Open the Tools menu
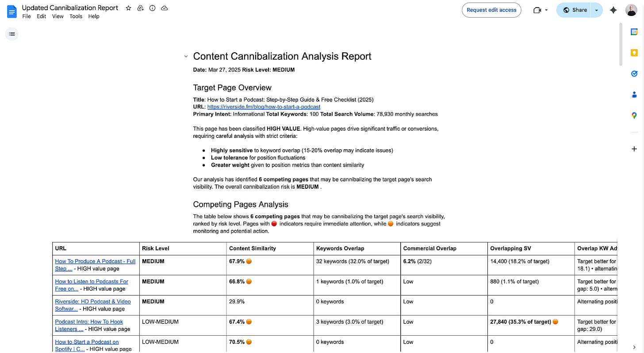 click(76, 16)
